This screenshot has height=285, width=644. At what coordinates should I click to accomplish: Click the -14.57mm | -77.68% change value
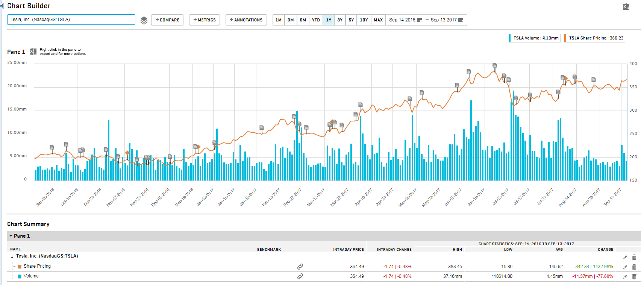(x=592, y=276)
